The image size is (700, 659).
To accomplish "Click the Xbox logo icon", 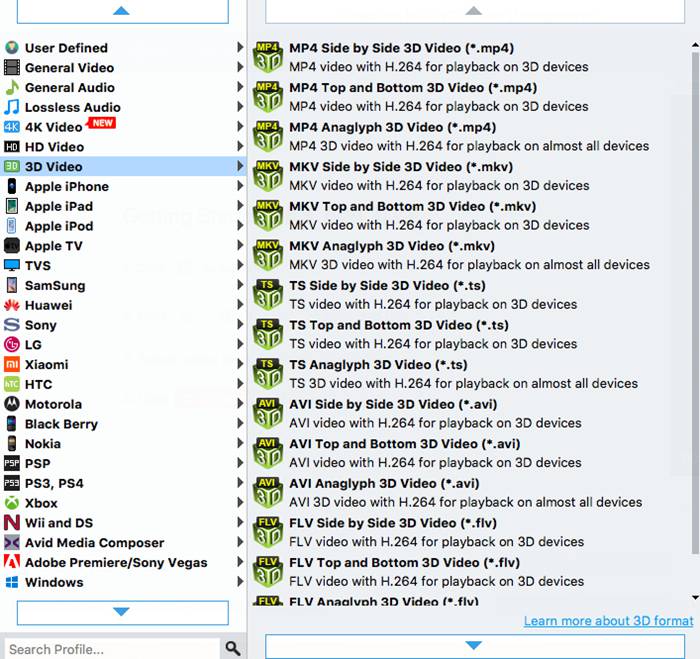I will 12,503.
